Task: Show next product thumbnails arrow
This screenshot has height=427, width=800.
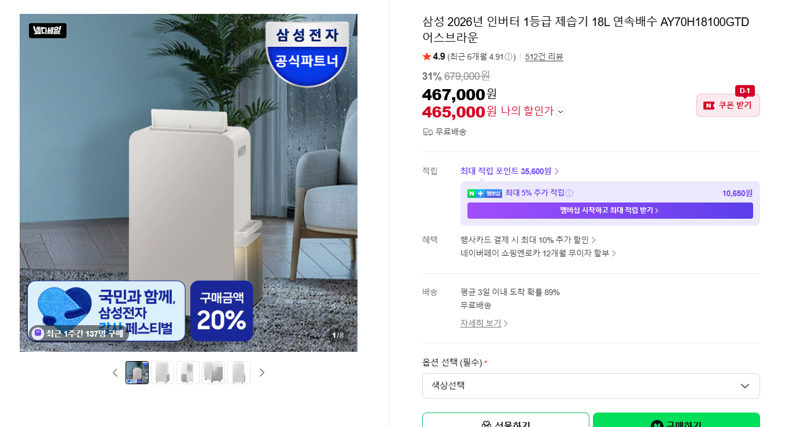Action: pos(262,373)
